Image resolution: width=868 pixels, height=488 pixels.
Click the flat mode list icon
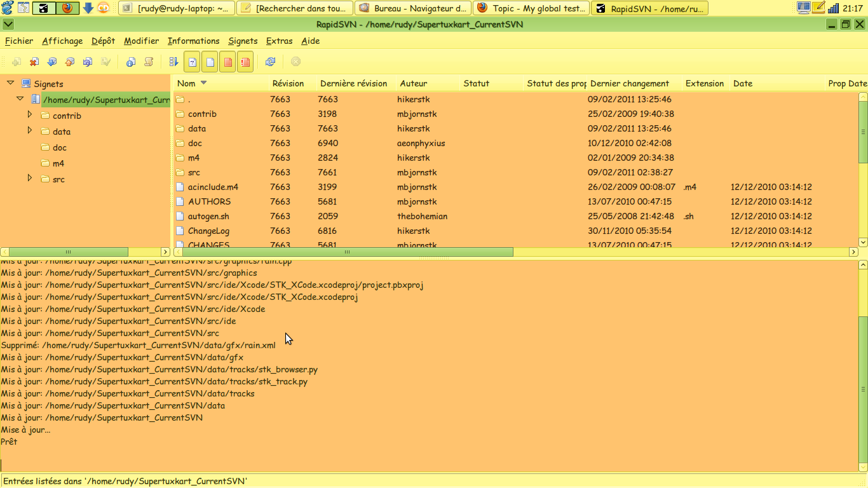coord(174,62)
